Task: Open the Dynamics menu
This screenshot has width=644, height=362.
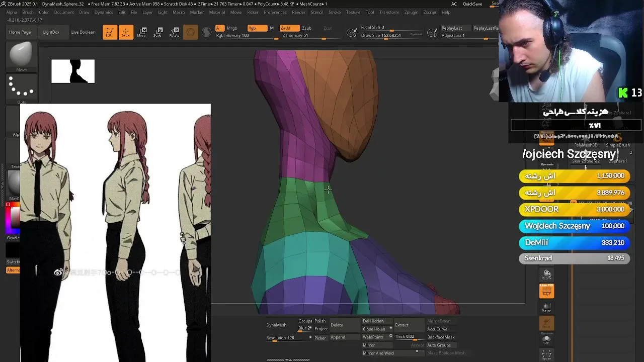Action: 104,12
